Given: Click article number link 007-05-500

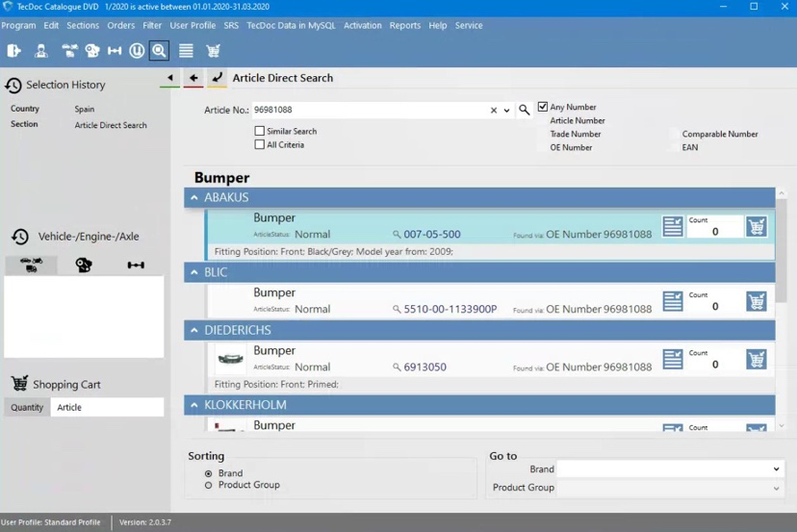Looking at the screenshot, I should click(x=432, y=234).
